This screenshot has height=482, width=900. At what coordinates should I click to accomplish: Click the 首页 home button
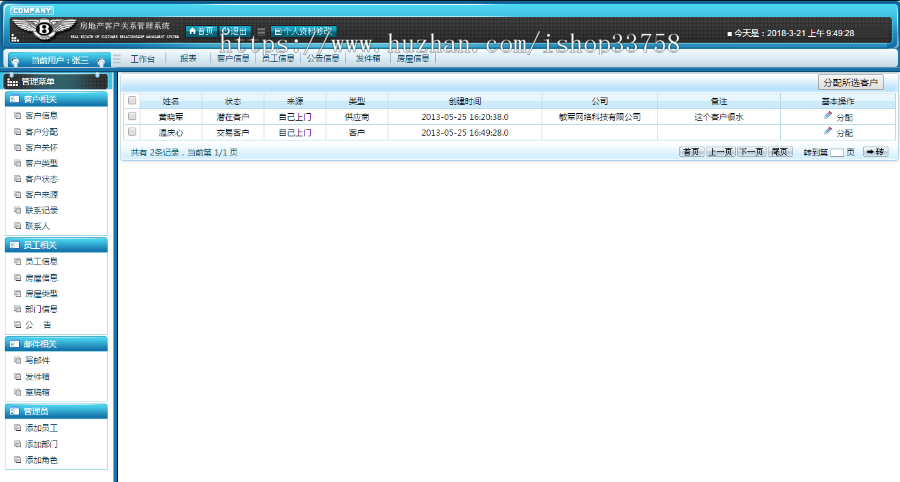[x=201, y=31]
